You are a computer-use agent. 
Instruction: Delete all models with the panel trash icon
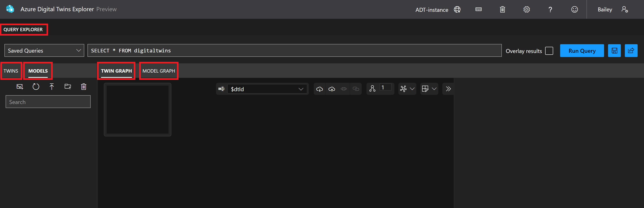[84, 87]
